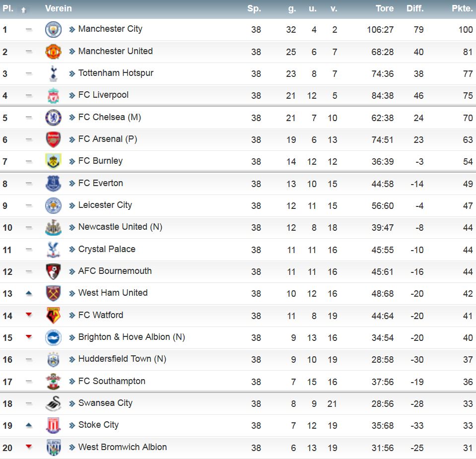Select the FC Chelsea round badge

click(x=53, y=118)
